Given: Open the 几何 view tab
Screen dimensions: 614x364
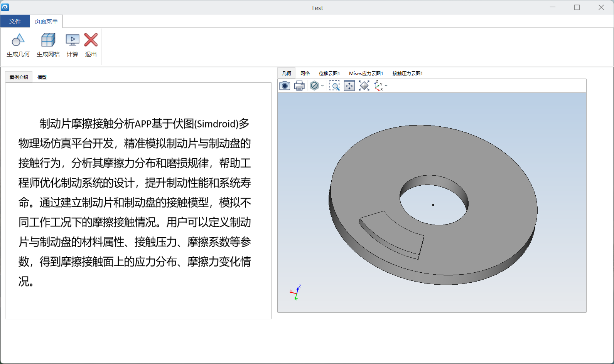Looking at the screenshot, I should point(287,73).
